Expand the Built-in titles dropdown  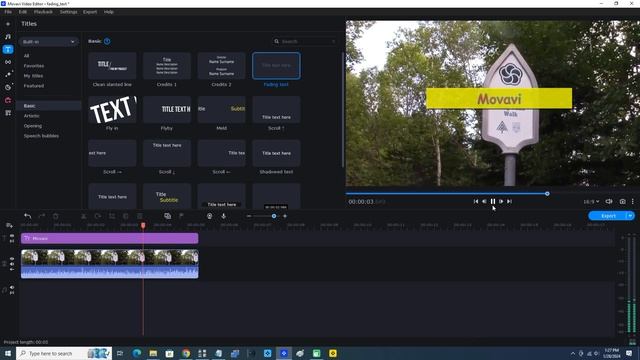(49, 42)
